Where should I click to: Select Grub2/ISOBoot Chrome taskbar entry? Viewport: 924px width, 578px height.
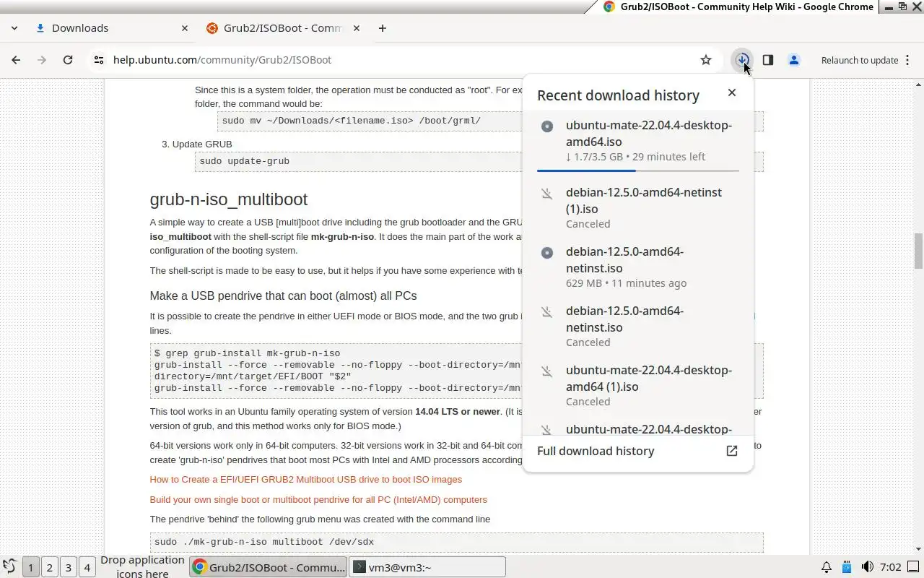[269, 567]
